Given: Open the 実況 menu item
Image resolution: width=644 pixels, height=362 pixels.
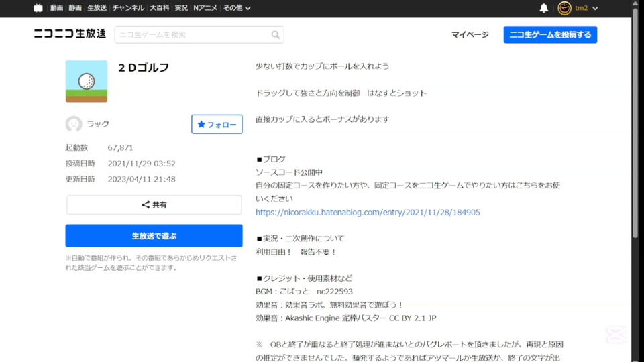Looking at the screenshot, I should [181, 8].
